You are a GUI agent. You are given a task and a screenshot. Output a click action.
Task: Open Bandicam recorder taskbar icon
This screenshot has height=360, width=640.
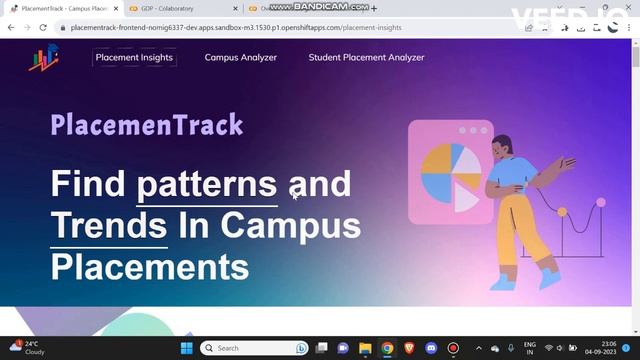pos(453,348)
